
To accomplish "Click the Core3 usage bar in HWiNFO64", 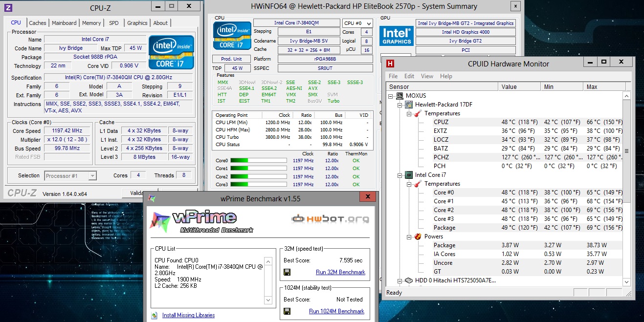I will [x=258, y=184].
